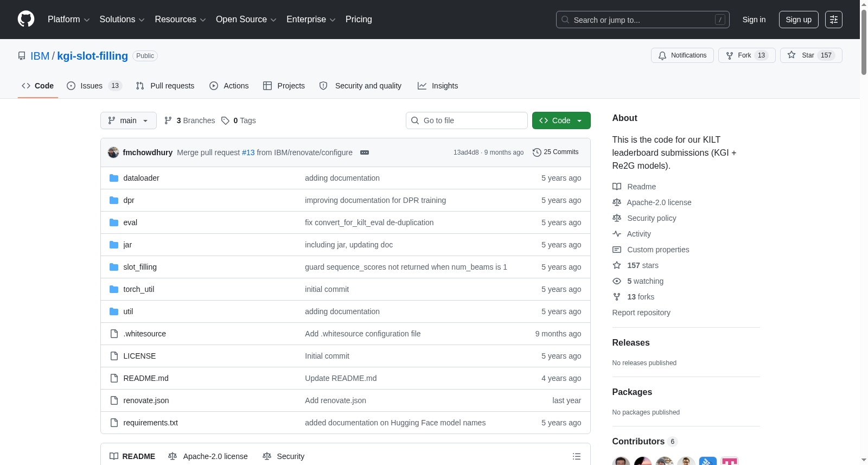Open the 3 Branches link
This screenshot has width=868, height=465.
tap(189, 120)
